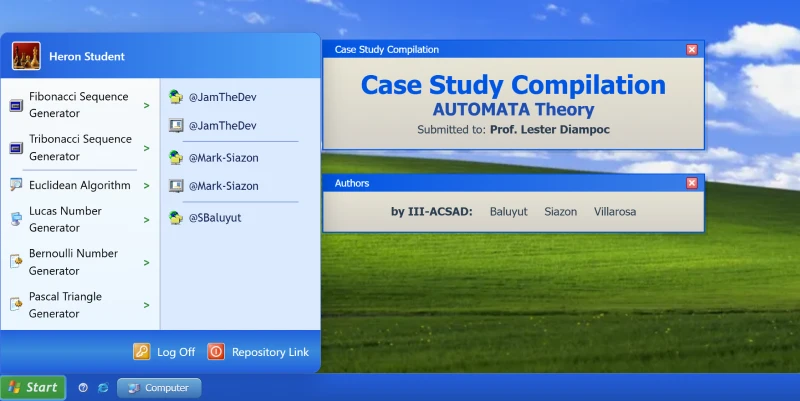The height and width of the screenshot is (401, 800).
Task: Click the first @Mark-Siazon user icon
Action: coord(176,158)
